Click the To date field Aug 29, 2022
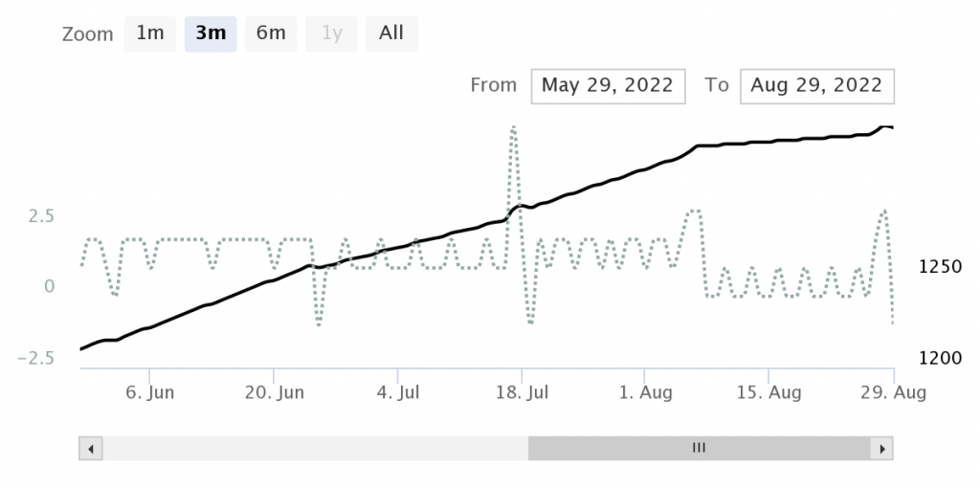The image size is (980, 490). [816, 85]
